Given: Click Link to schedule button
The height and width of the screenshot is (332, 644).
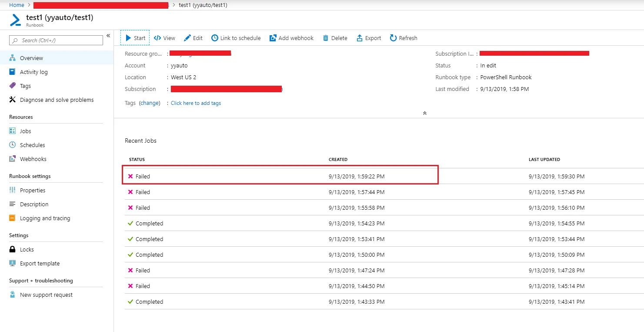Looking at the screenshot, I should click(x=236, y=38).
